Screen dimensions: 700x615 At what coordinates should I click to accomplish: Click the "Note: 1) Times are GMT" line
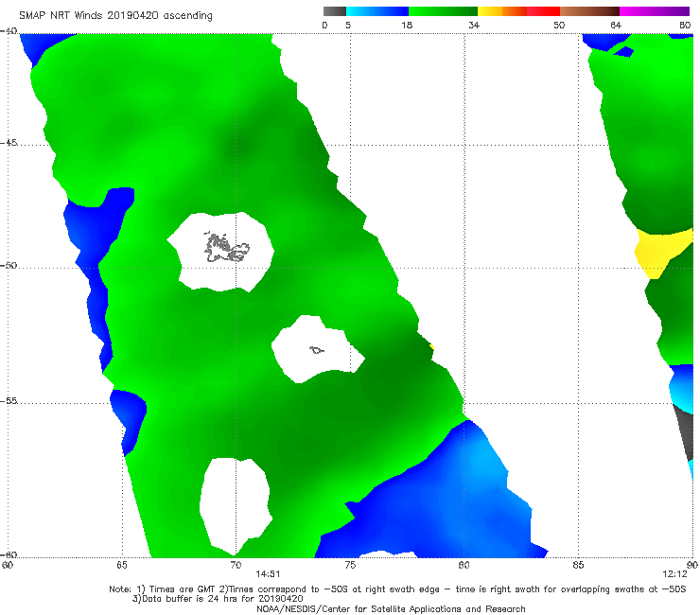[x=397, y=589]
